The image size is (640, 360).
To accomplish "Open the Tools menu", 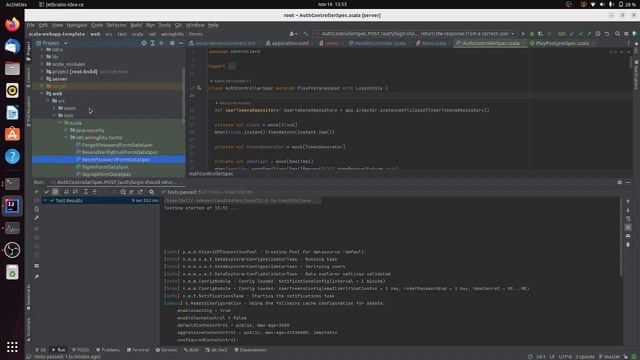I will coord(164,25).
